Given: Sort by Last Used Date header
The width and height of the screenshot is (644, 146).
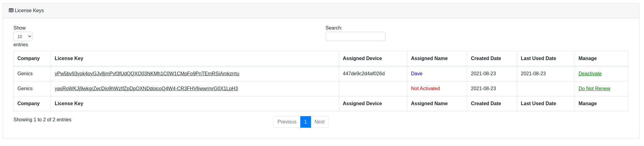Looking at the screenshot, I should pyautogui.click(x=538, y=59).
